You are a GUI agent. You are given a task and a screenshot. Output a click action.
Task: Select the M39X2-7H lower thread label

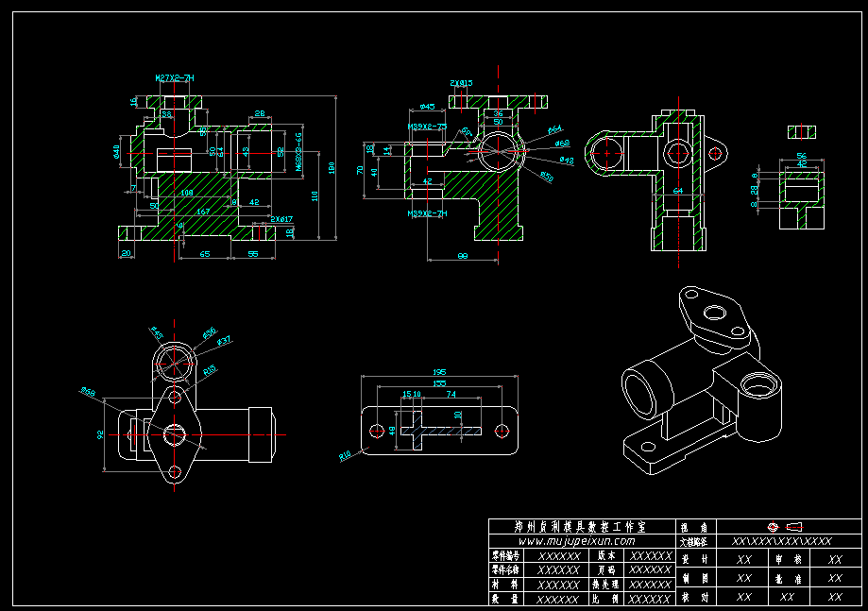[427, 213]
